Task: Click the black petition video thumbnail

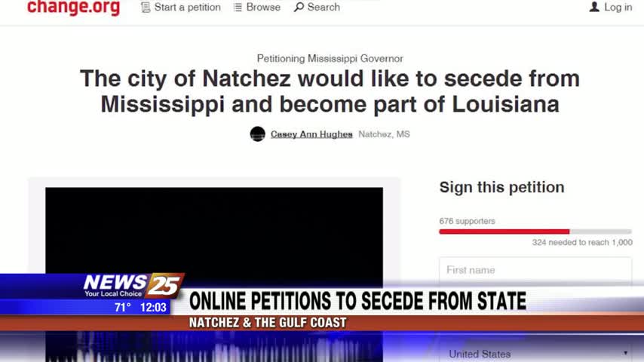Action: (x=214, y=230)
